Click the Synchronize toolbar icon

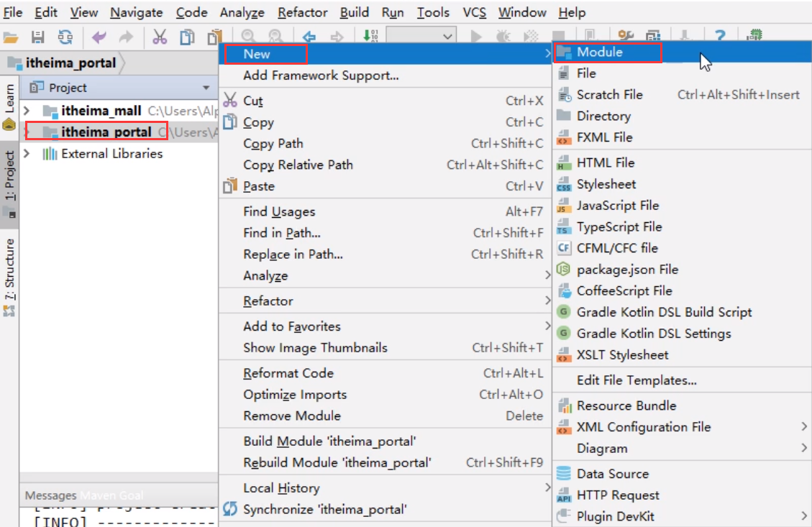65,37
